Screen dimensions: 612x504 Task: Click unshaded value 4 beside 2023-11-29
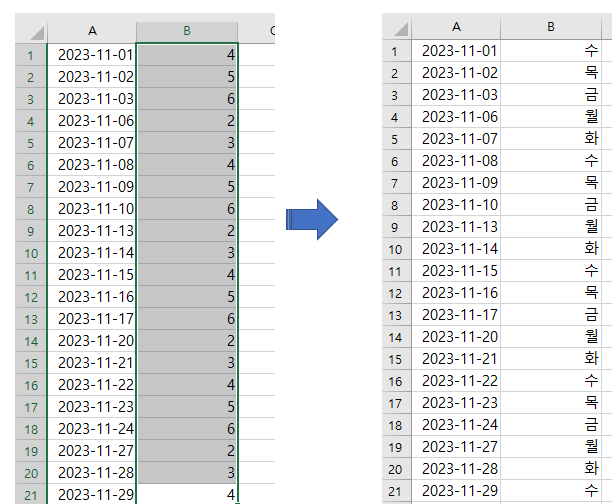pyautogui.click(x=187, y=494)
